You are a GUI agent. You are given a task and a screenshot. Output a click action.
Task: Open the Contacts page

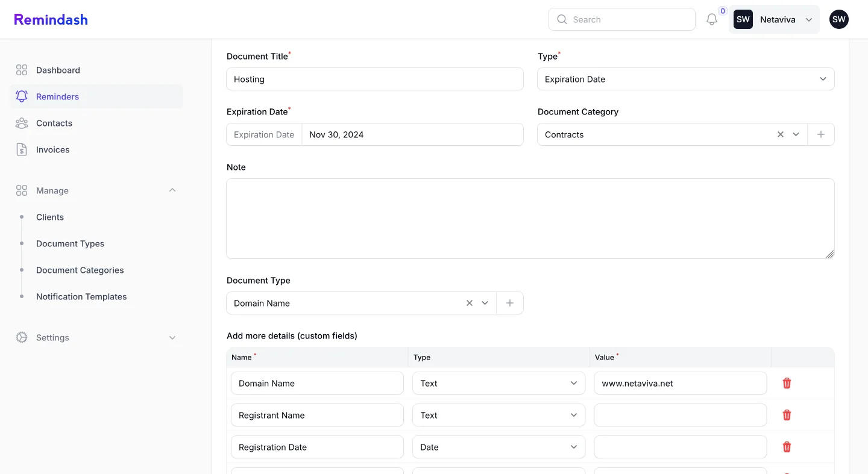(96, 123)
